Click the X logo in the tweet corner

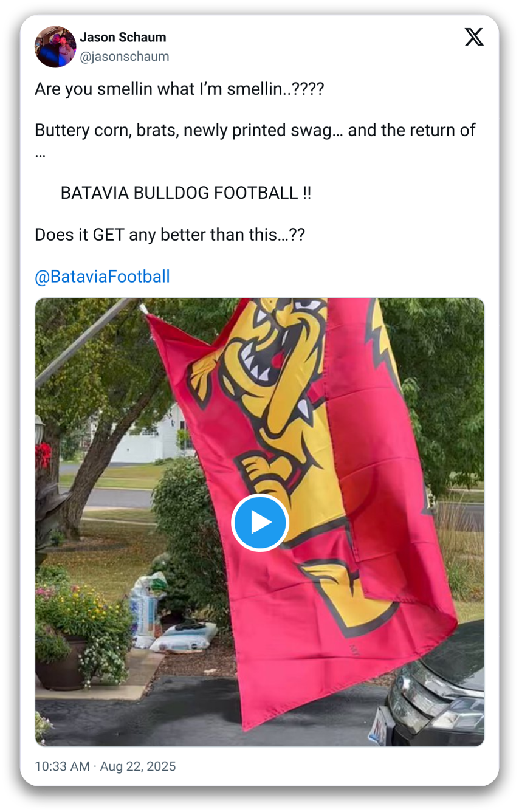[x=474, y=37]
